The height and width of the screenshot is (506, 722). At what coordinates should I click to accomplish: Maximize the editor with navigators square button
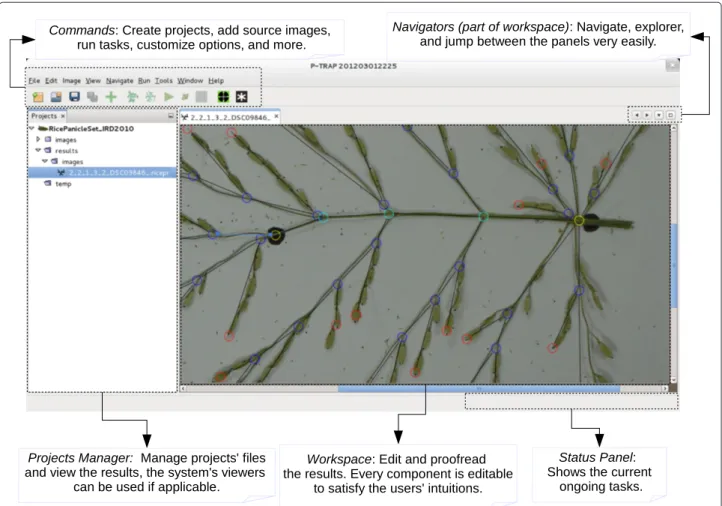pos(670,115)
